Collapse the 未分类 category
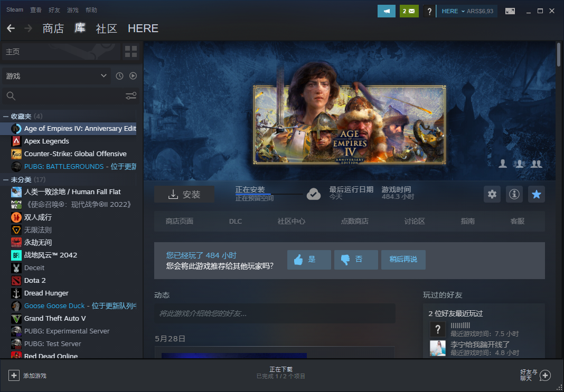 (6, 180)
